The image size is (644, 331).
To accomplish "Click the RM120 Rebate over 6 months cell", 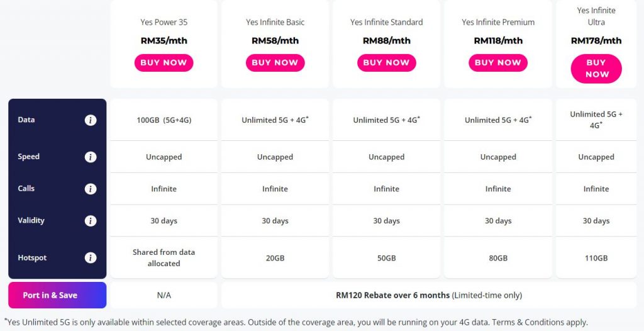I will [429, 295].
